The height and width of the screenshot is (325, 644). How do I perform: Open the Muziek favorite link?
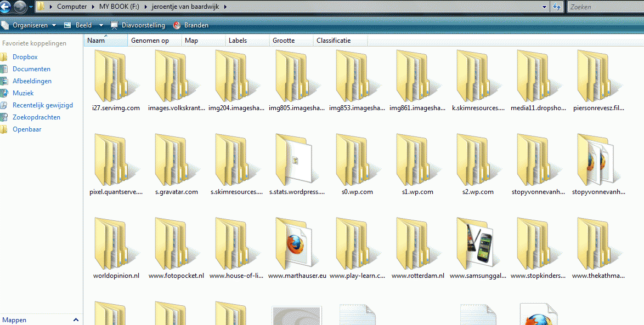23,93
